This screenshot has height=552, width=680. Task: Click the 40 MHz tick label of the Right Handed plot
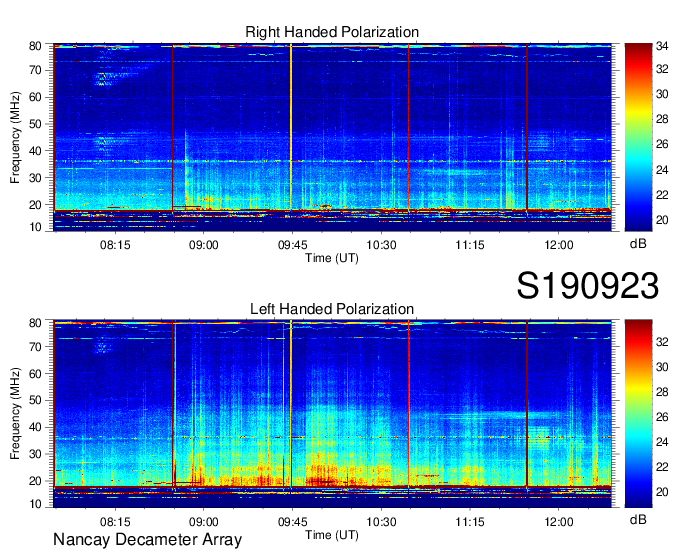35,151
